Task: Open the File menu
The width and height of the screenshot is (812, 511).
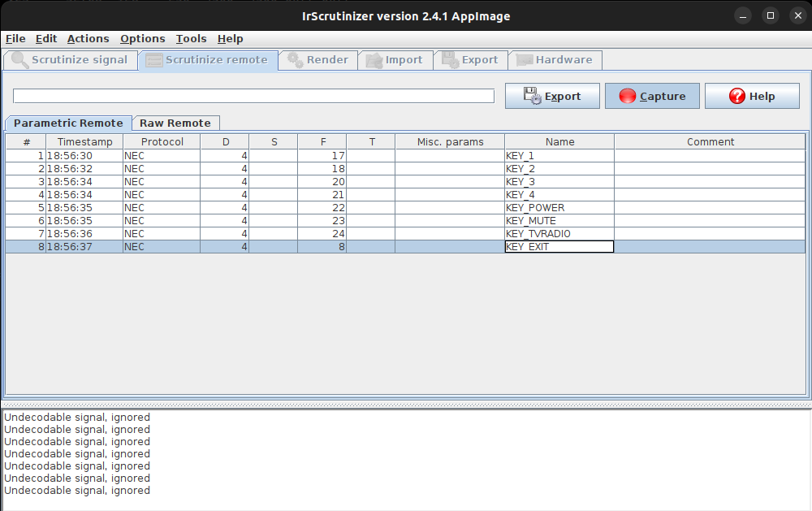Action: click(15, 38)
